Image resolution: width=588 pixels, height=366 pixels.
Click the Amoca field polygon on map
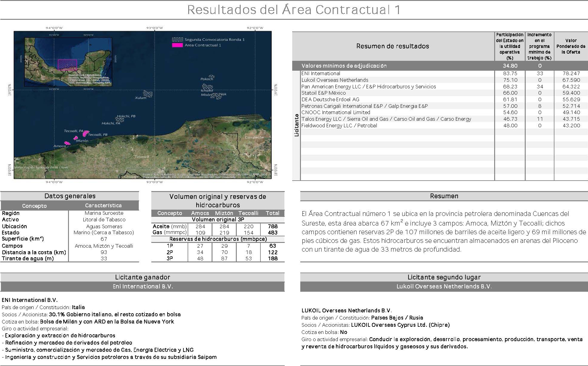67,143
